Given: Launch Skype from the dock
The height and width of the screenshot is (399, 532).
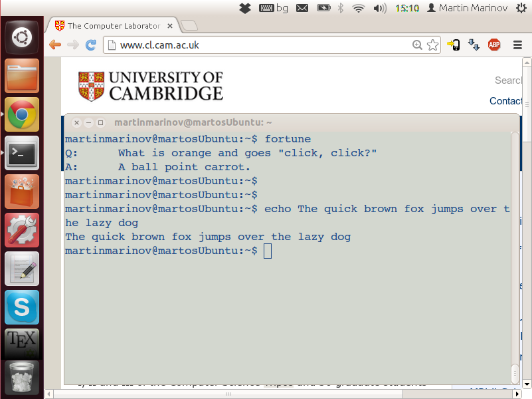Looking at the screenshot, I should coord(22,307).
